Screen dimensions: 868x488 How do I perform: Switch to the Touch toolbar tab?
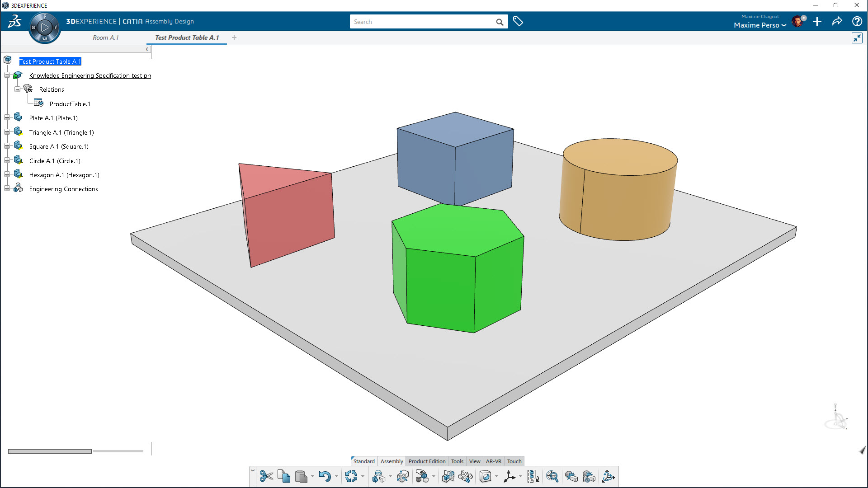[x=514, y=461]
